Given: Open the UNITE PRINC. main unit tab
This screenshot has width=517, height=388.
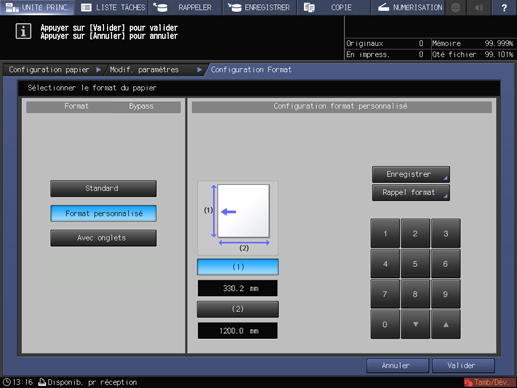Looking at the screenshot, I should click(x=37, y=7).
